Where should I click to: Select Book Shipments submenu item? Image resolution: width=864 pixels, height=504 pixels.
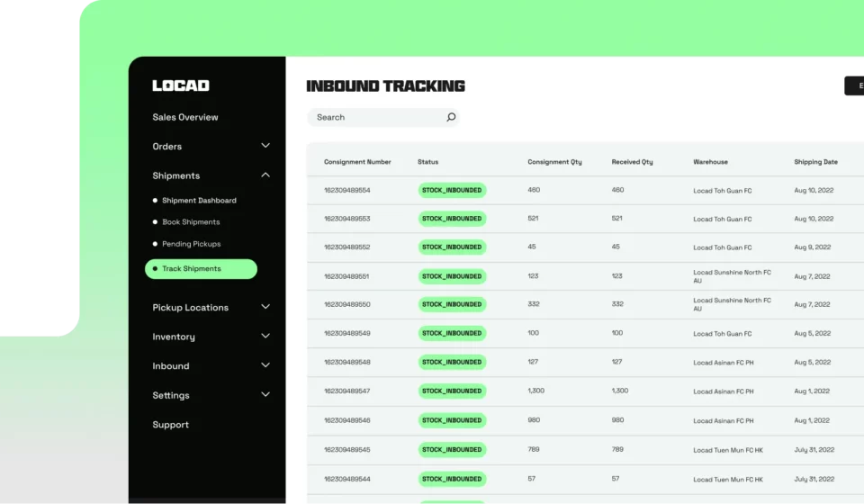[191, 222]
